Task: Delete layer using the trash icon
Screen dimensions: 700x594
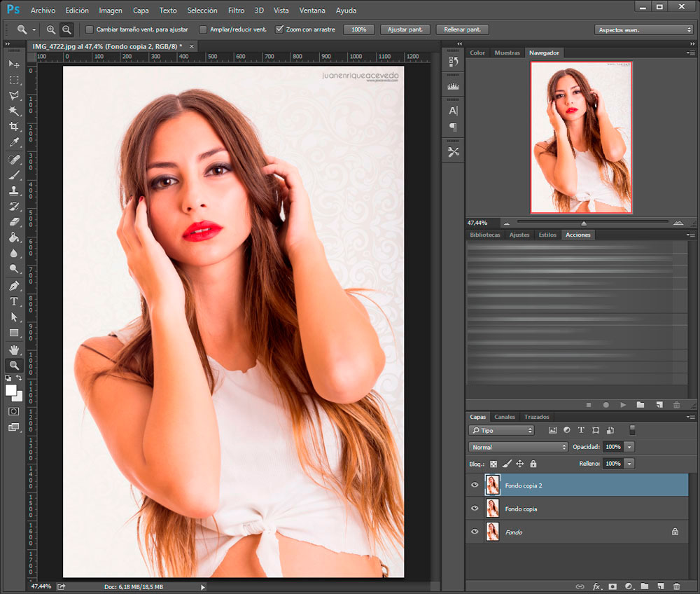Action: pyautogui.click(x=676, y=586)
